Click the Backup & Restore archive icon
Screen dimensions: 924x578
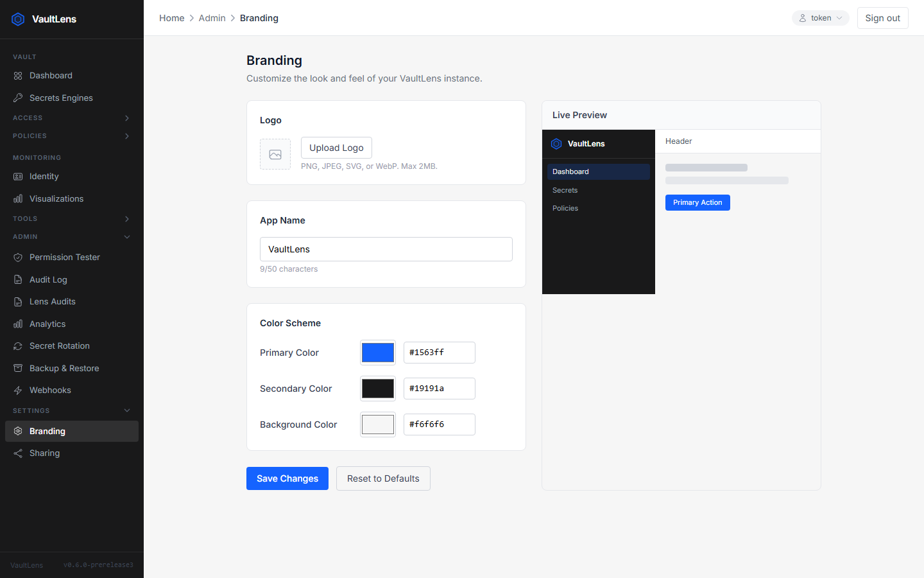[18, 368]
